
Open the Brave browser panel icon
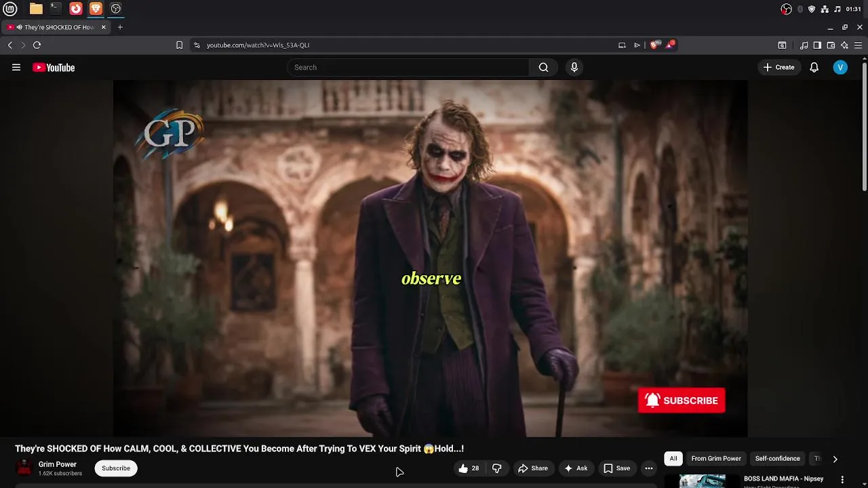96,9
